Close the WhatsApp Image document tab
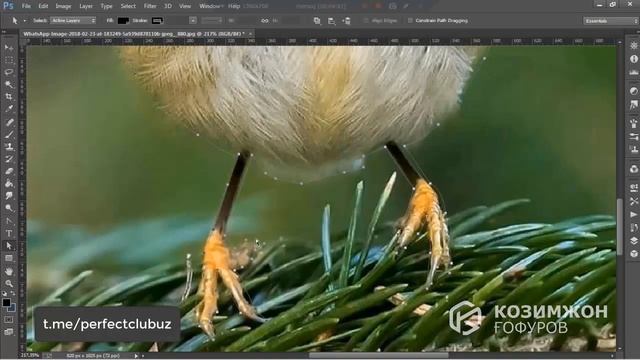This screenshot has height=360, width=640. coord(250,34)
